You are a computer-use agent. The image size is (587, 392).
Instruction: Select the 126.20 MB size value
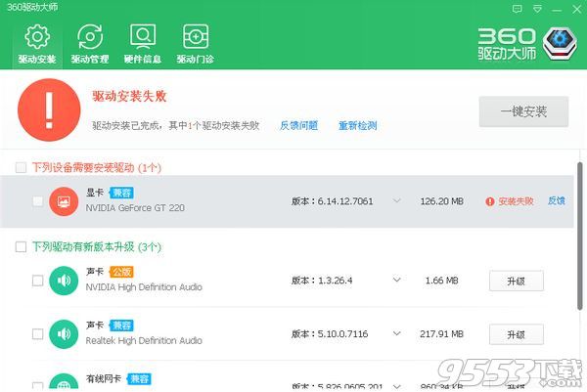pos(442,201)
